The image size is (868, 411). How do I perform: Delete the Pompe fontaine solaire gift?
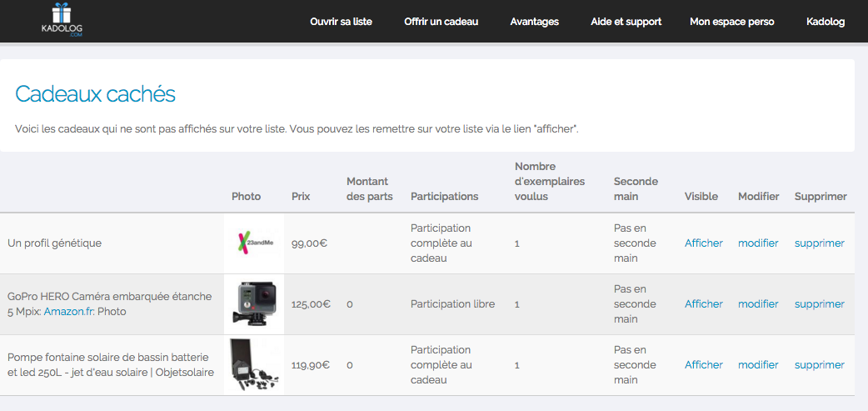coord(820,365)
